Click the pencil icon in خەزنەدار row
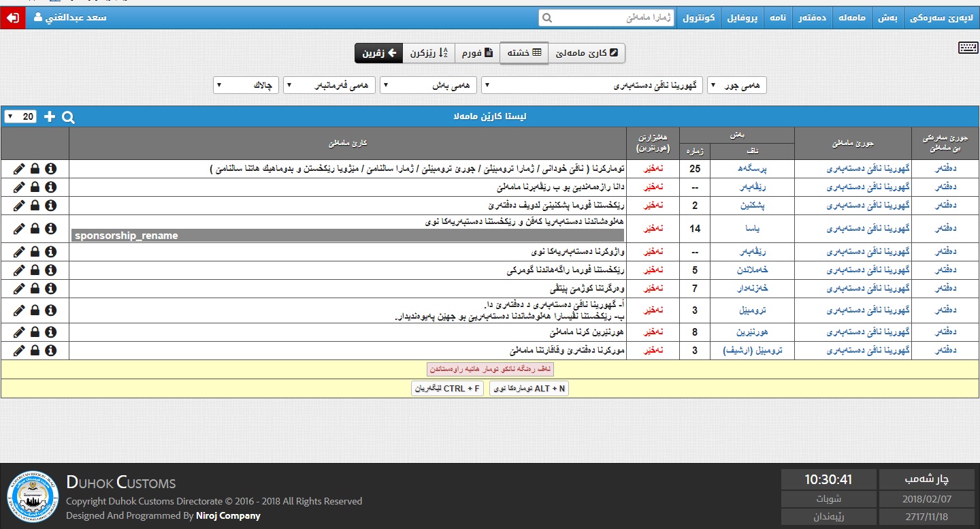Viewport: 980px width, 529px height. pos(18,288)
